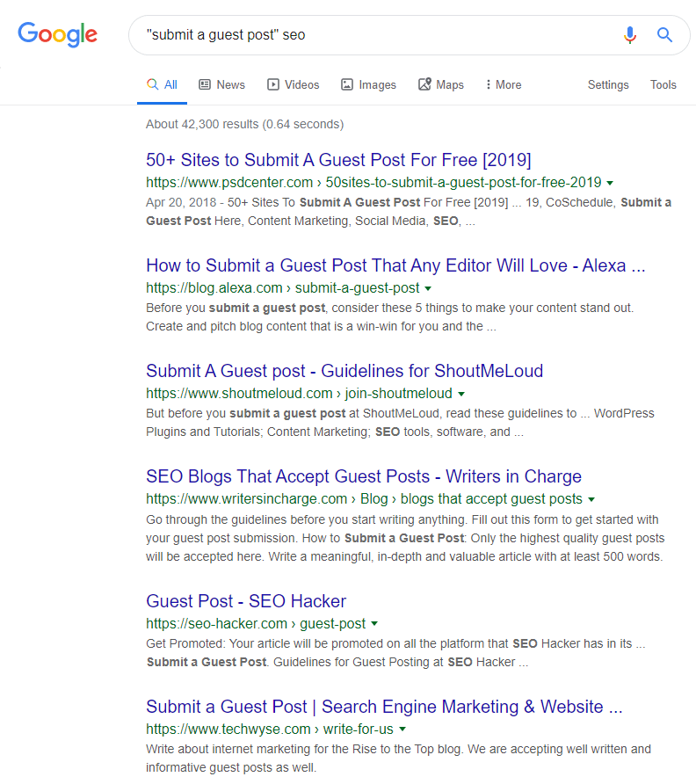This screenshot has height=784, width=696.
Task: Click the magnifying glass search icon
Action: point(664,35)
